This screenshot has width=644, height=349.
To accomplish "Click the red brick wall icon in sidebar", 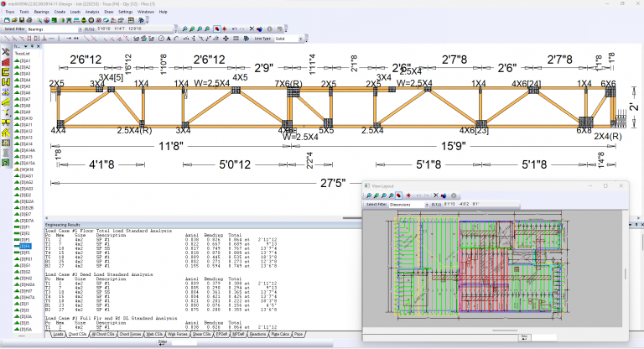I will [x=6, y=62].
